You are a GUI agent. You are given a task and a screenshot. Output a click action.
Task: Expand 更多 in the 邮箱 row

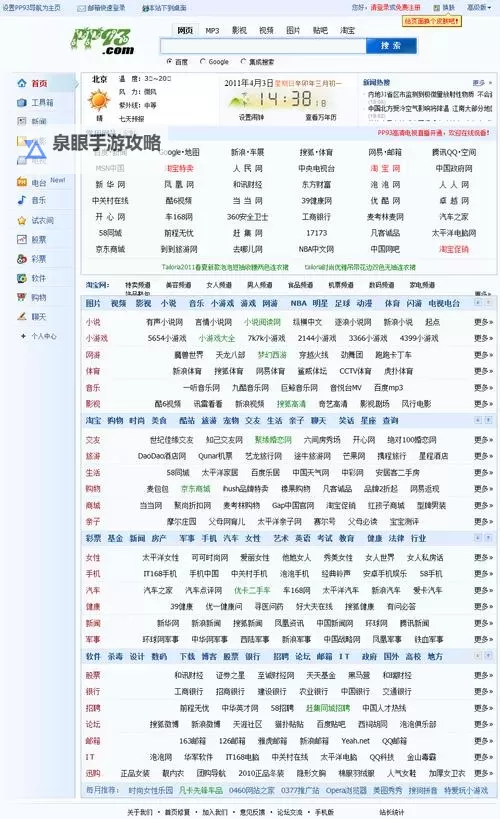483,741
